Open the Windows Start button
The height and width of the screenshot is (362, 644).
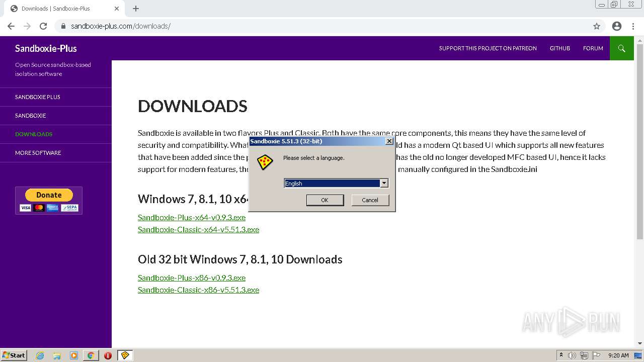pos(14,355)
